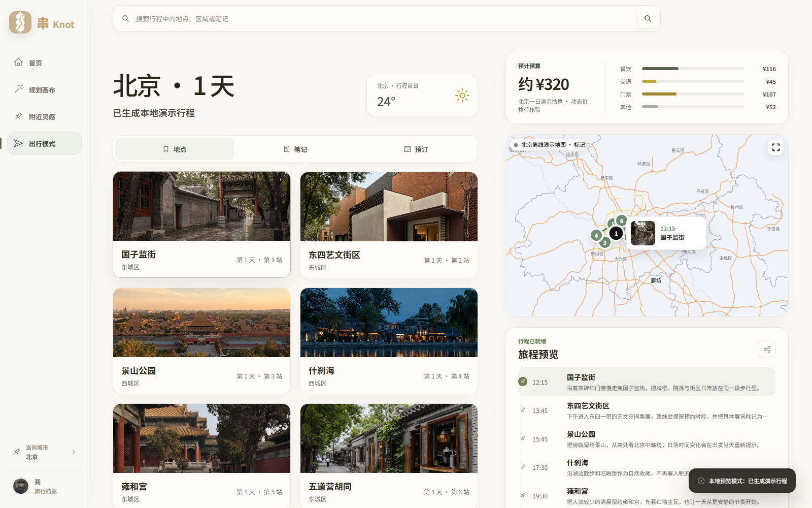This screenshot has width=812, height=508.
Task: Open the 东四艺文街区 place card photo
Action: [389, 207]
